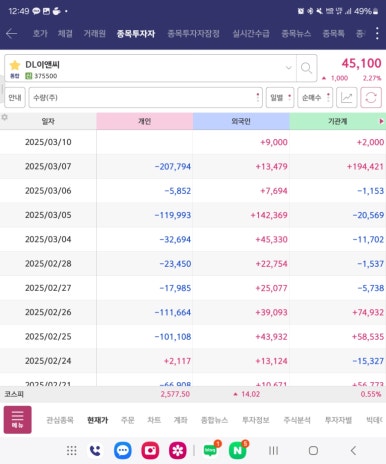Tap the +74,932 institution value
The width and height of the screenshot is (386, 464).
[368, 312]
